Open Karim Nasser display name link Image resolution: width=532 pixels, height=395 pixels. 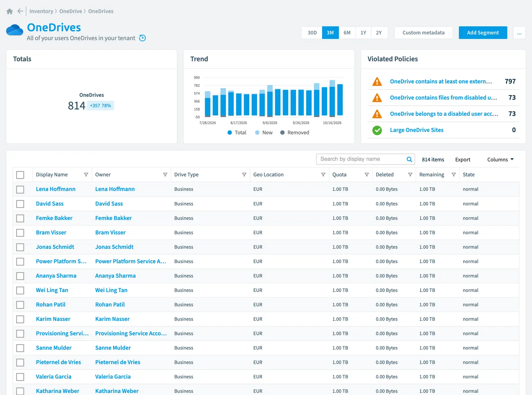[x=53, y=319]
